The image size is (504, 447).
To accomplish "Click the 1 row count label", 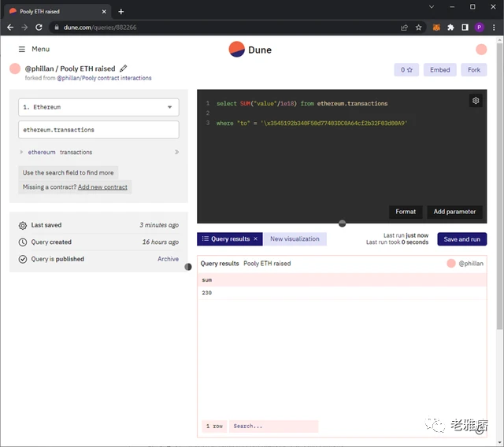I will pos(214,426).
